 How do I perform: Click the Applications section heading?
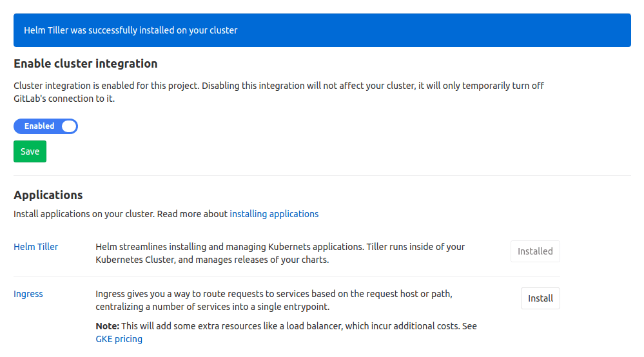click(x=48, y=195)
